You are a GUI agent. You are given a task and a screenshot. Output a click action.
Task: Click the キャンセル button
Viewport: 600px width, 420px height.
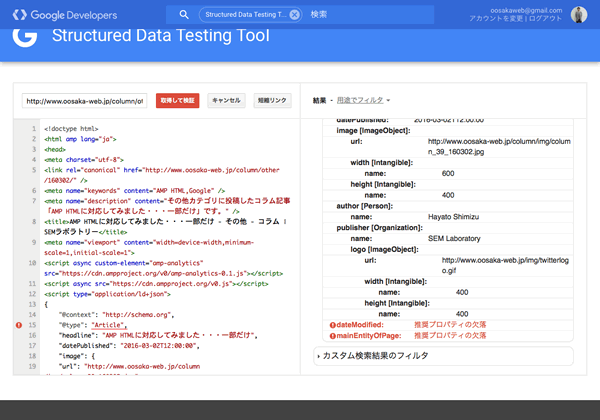click(227, 101)
